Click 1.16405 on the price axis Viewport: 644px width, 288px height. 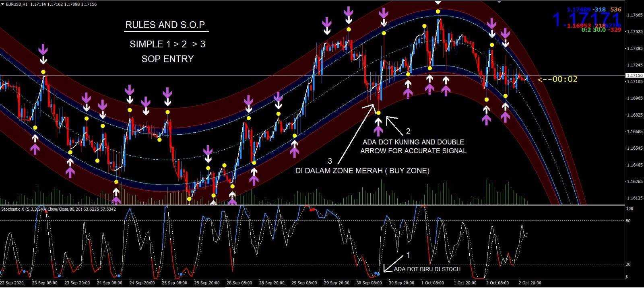[635, 165]
